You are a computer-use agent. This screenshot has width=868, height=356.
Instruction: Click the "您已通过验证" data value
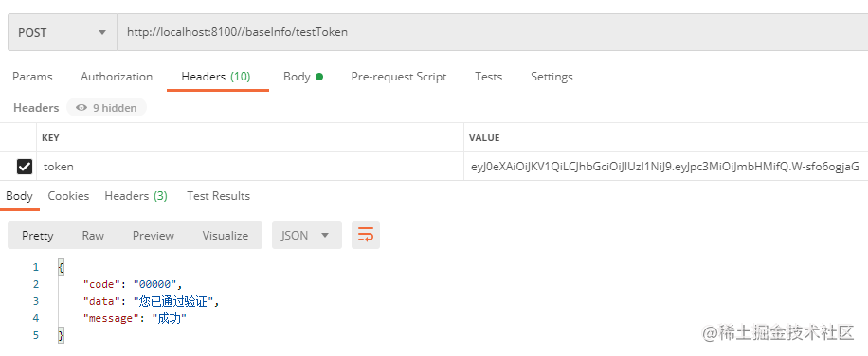(174, 302)
